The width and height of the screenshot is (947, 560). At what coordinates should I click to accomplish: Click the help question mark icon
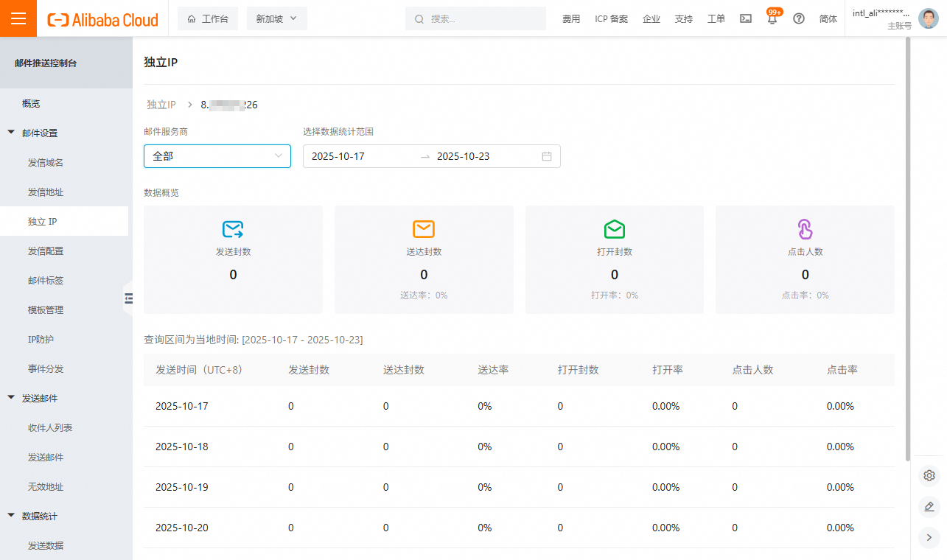(799, 19)
